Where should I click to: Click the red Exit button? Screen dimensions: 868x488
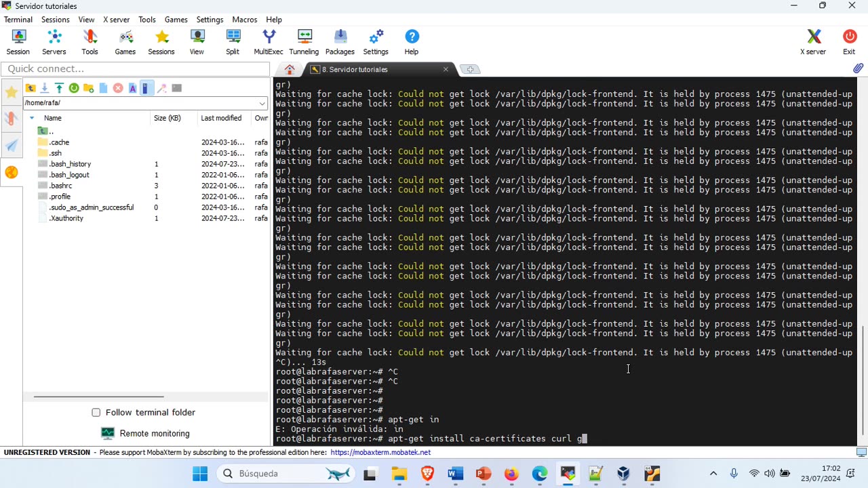point(849,42)
